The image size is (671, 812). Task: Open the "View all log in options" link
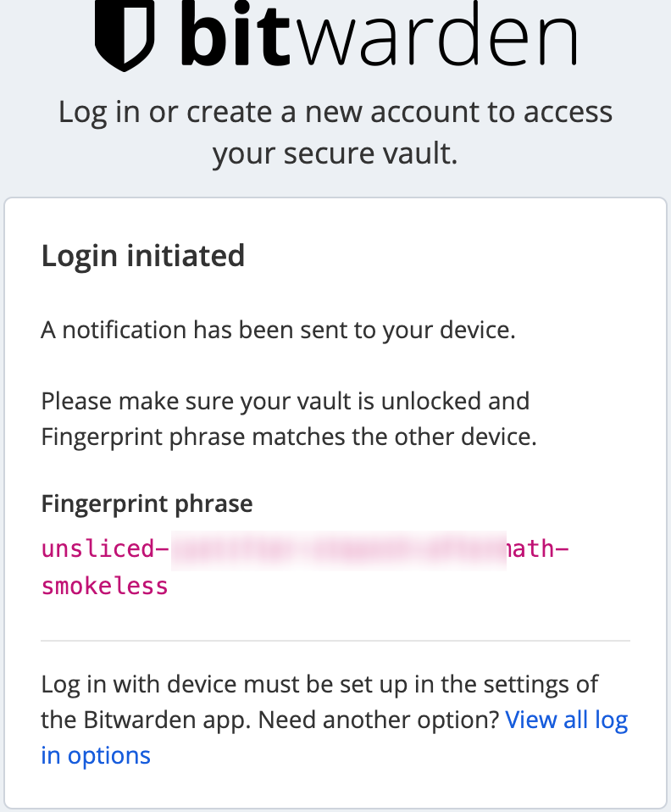pyautogui.click(x=566, y=720)
